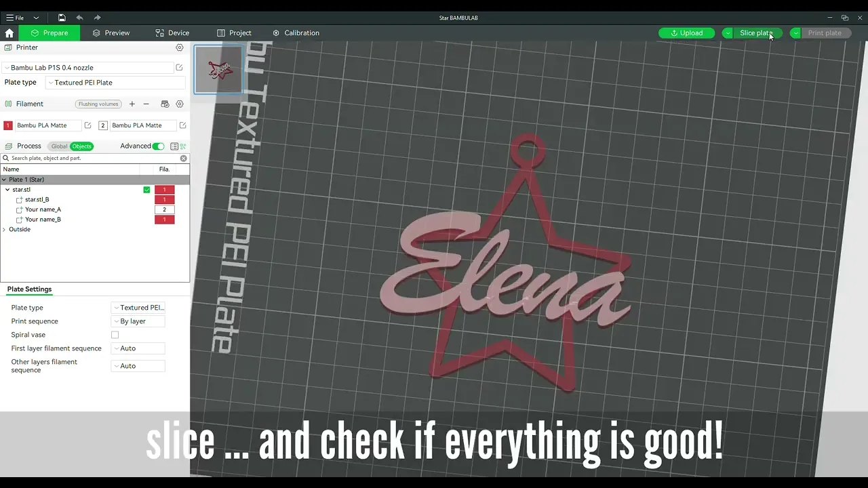Clear the object search field

183,159
